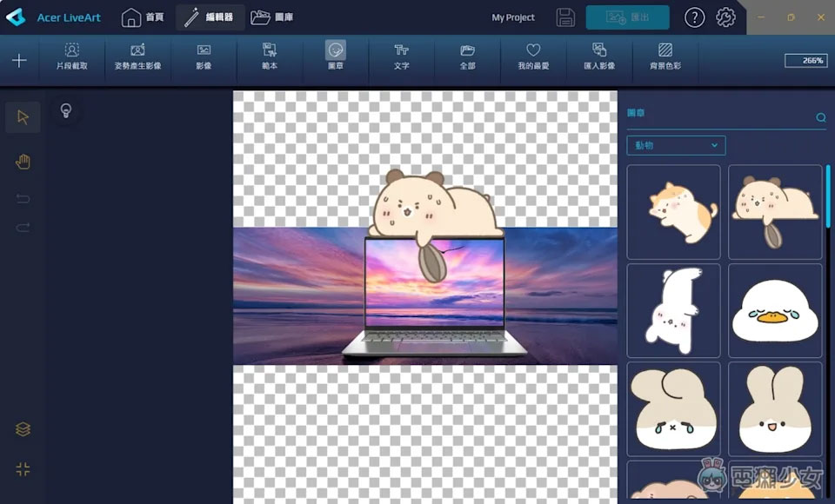The height and width of the screenshot is (504, 835).
Task: Open 我的最愛 favorites heart
Action: (x=533, y=56)
